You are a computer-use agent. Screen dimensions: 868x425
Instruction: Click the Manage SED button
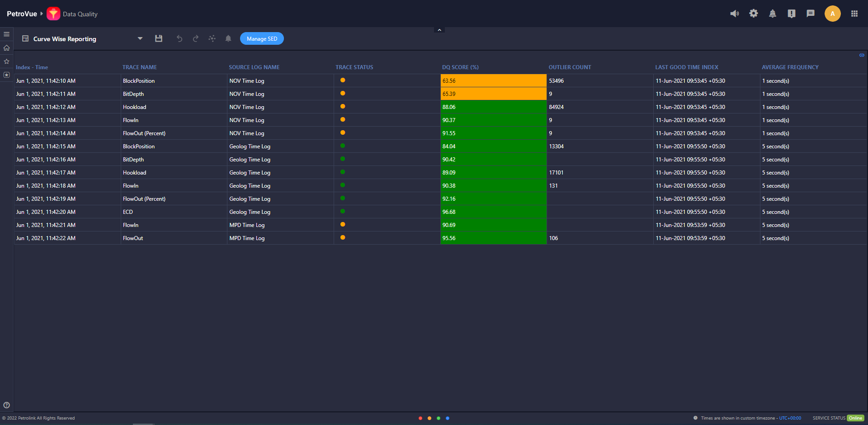(x=262, y=39)
